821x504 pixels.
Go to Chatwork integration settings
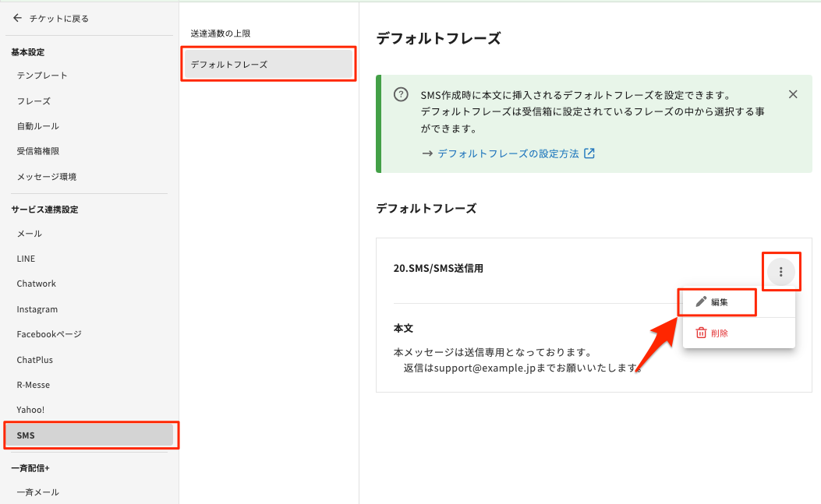click(37, 284)
